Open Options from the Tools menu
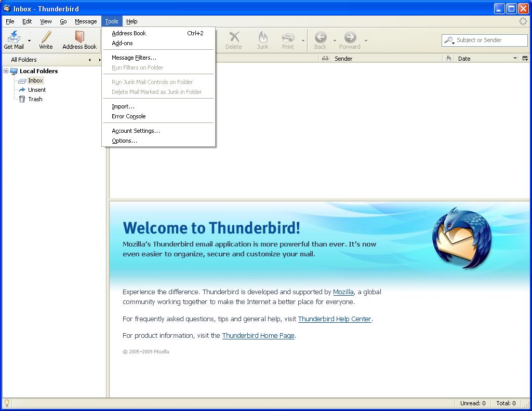Viewport: 532px width, 411px height. pos(124,141)
